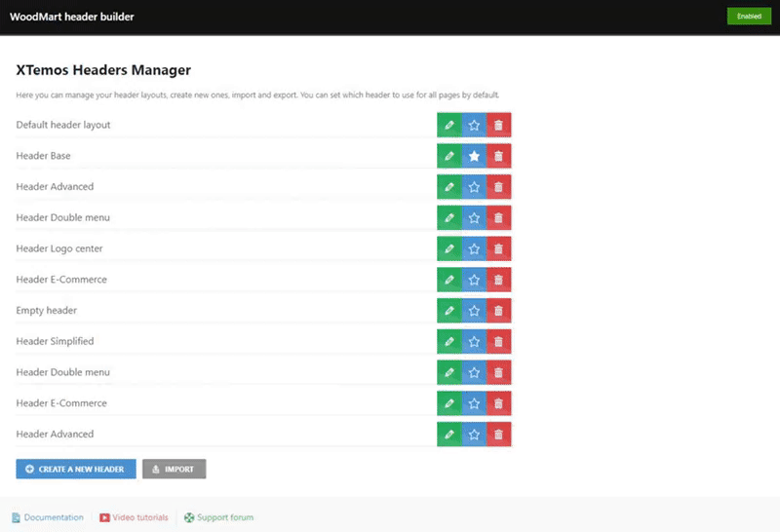Delete the Header Logo center layout
The width and height of the screenshot is (780, 532).
(x=498, y=248)
